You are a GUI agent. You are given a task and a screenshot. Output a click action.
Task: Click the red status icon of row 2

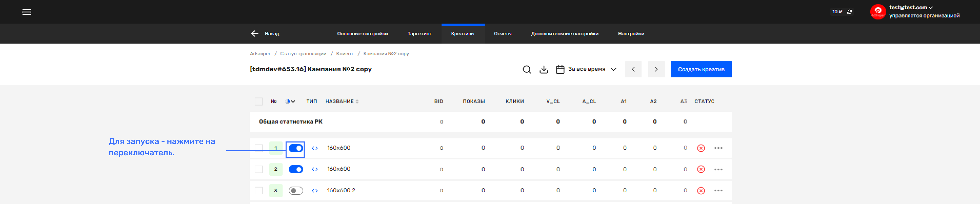[x=701, y=169]
